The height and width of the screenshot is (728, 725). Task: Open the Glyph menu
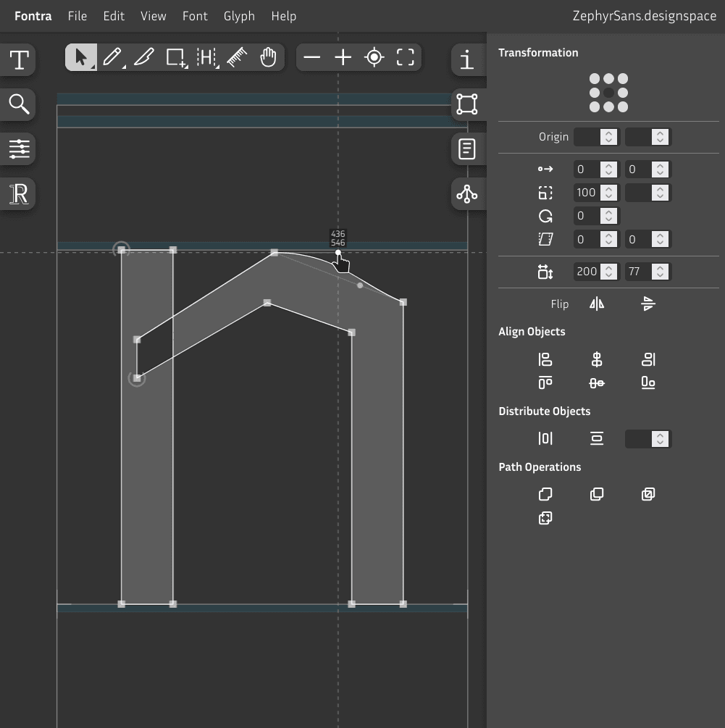tap(239, 16)
